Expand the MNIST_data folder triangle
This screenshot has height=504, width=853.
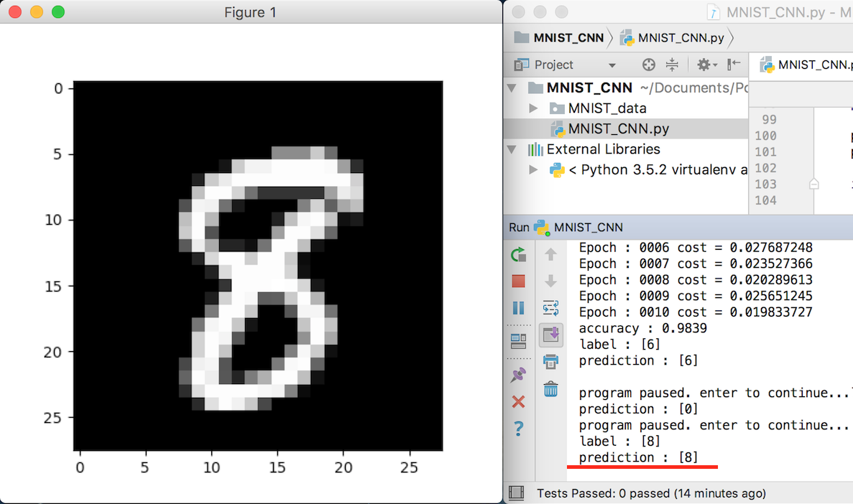click(533, 108)
